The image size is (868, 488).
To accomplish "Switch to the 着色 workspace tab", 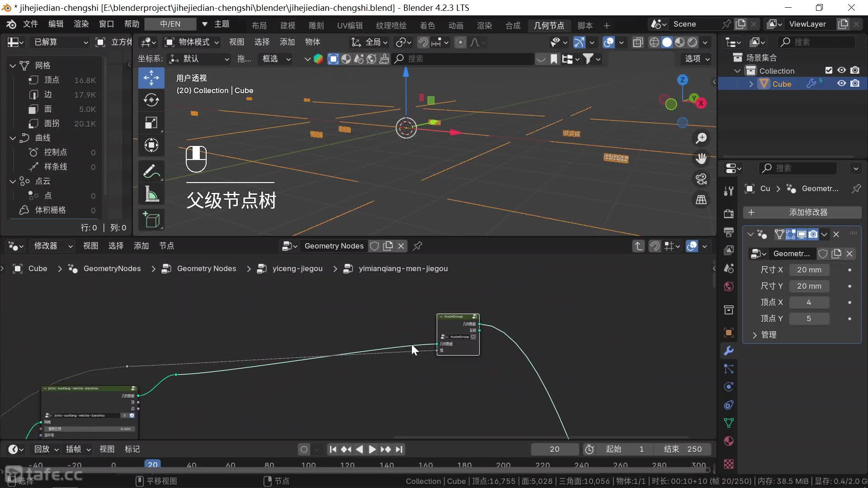I will [x=427, y=25].
